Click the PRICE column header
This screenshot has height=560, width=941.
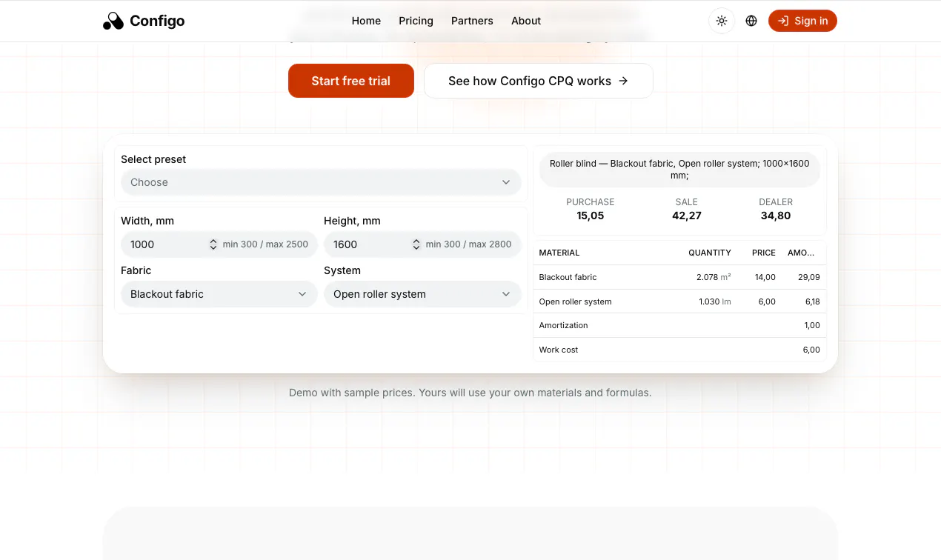click(764, 253)
